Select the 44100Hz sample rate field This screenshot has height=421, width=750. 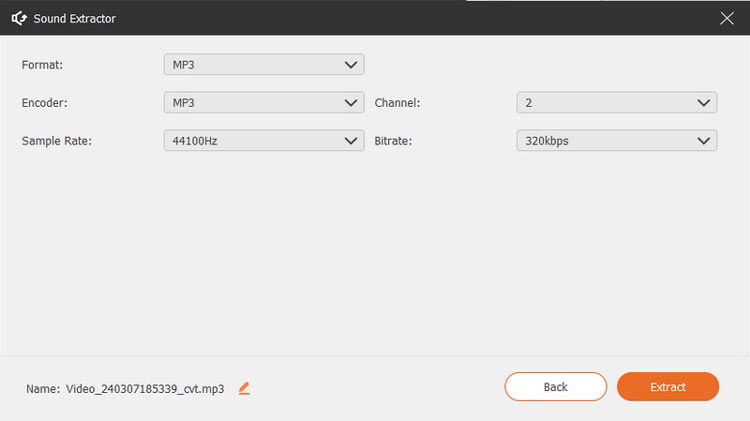pos(264,141)
